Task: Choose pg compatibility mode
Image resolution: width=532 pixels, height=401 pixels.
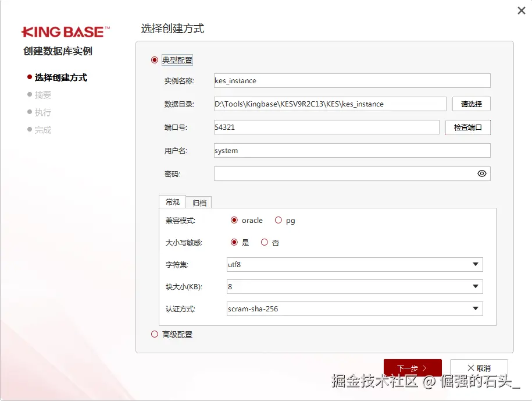Action: pyautogui.click(x=279, y=220)
